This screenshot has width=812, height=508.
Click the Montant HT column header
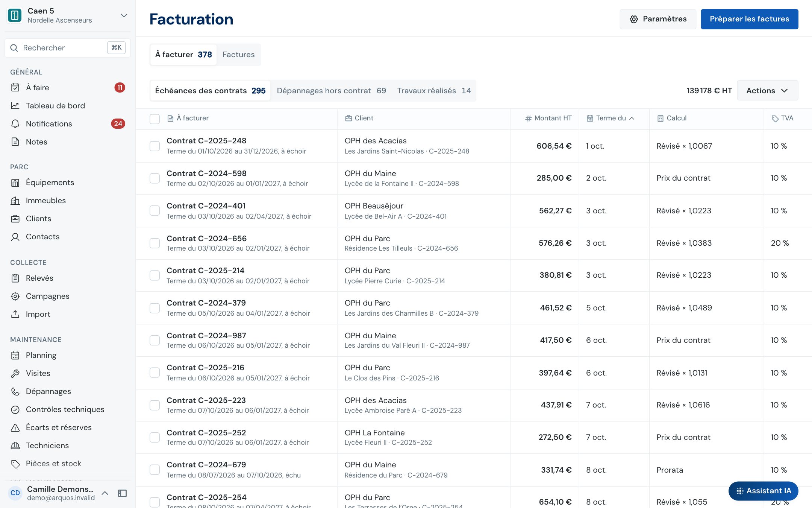[548, 118]
